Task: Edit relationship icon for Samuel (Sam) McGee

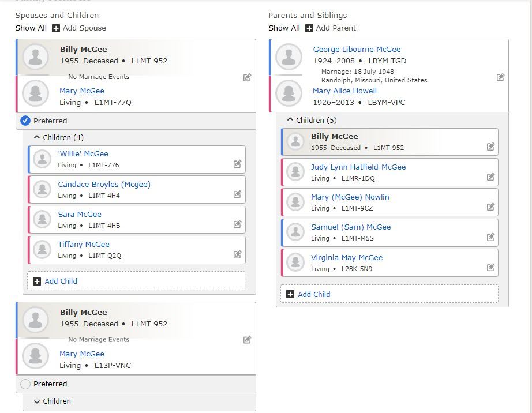Action: (490, 236)
